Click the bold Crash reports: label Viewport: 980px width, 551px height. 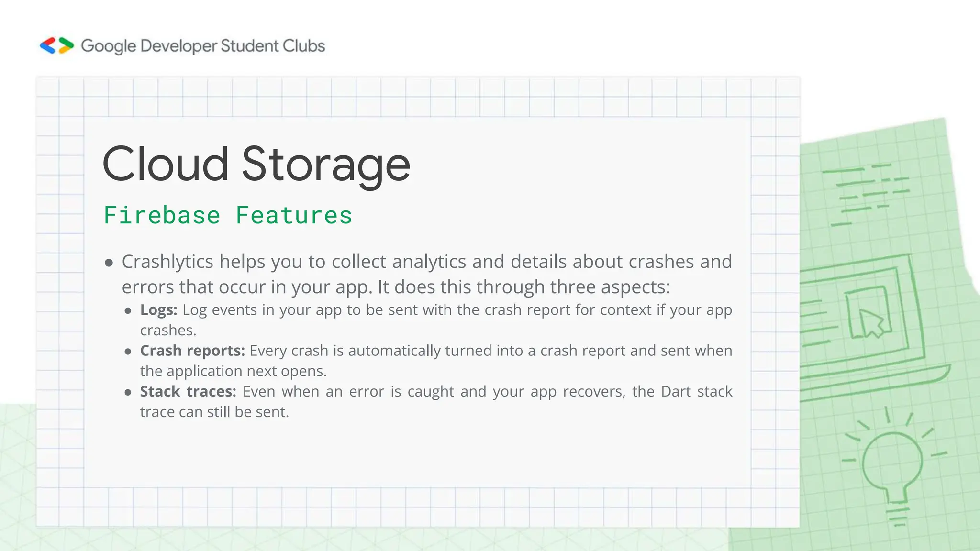(x=192, y=351)
